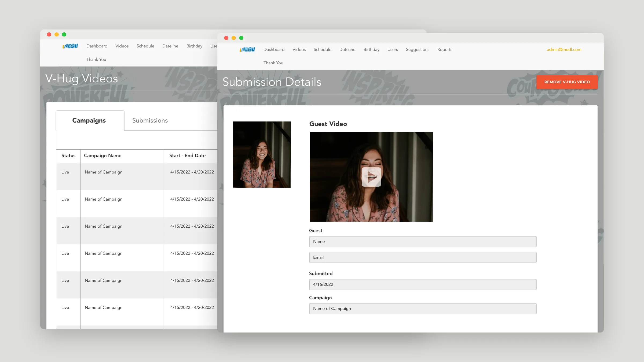Click Start - End Date column header

187,156
